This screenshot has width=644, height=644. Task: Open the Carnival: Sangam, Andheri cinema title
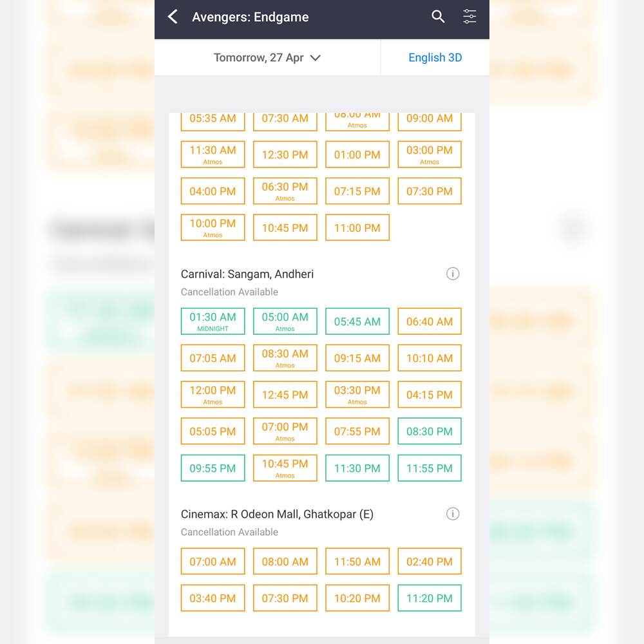coord(247,274)
